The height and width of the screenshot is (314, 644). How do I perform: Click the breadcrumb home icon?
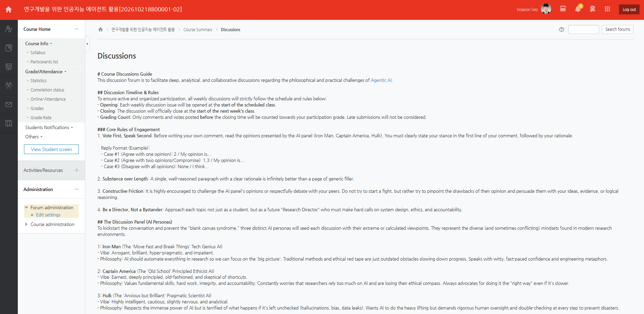[100, 29]
